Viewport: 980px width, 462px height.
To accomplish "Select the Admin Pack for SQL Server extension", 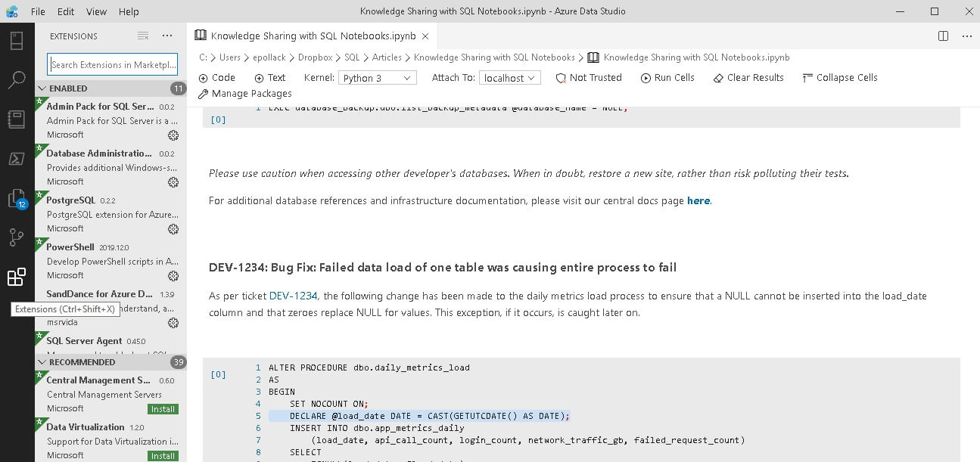I will click(x=110, y=120).
